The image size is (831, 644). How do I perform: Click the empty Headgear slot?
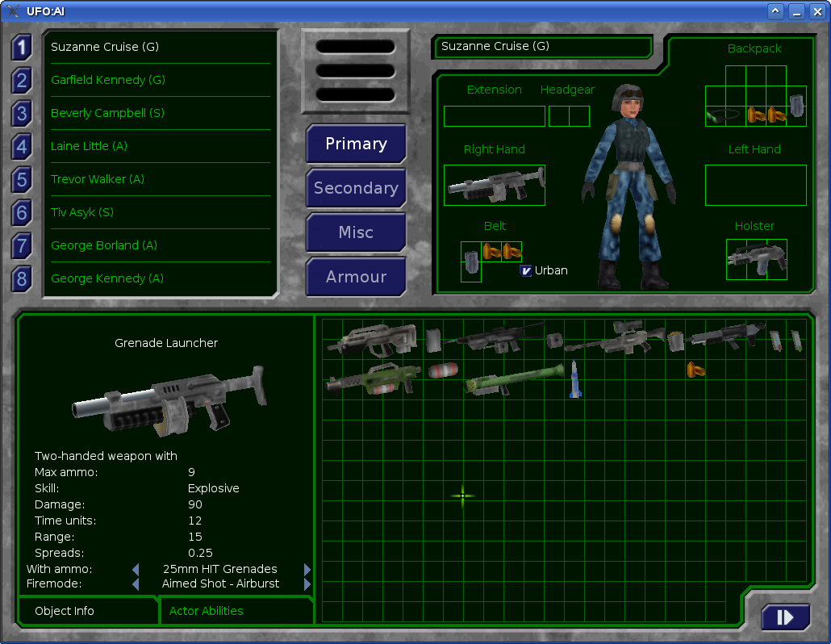[569, 116]
